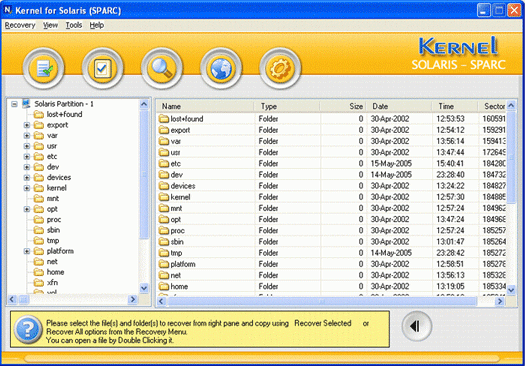Expand the etc folder in tree
The width and height of the screenshot is (525, 366).
click(27, 157)
